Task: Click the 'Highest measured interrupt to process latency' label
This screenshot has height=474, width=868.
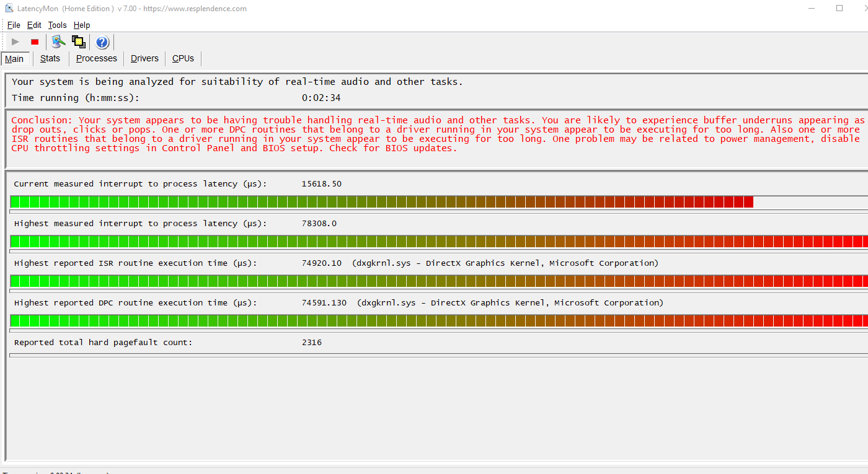Action: (x=140, y=224)
